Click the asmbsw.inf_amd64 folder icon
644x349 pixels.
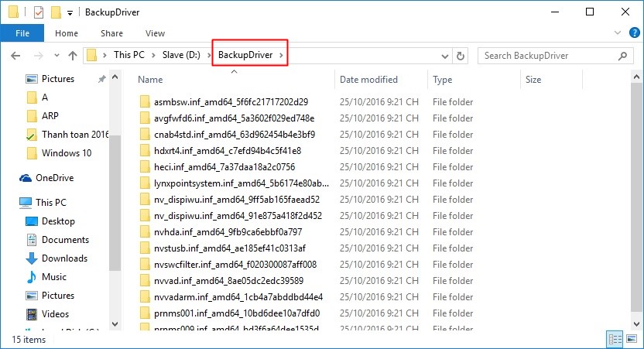145,102
